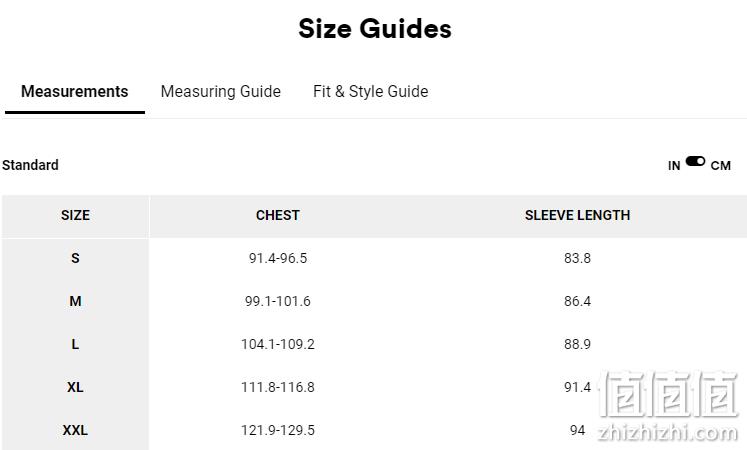Click the CM unit label
This screenshot has height=450, width=747.
coord(720,166)
